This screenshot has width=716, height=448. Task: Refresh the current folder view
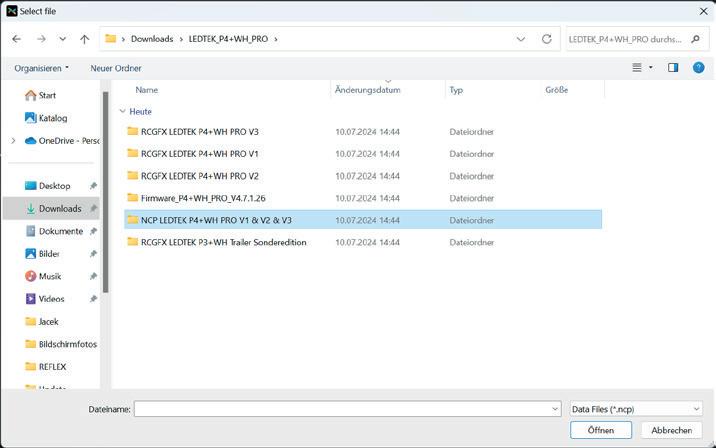point(547,39)
